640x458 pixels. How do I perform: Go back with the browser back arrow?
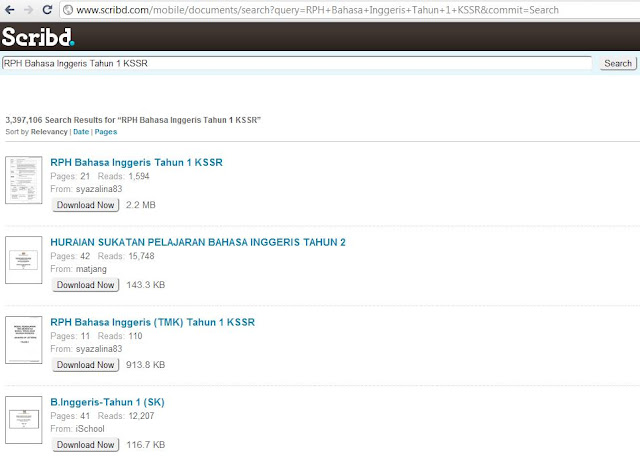coord(10,10)
